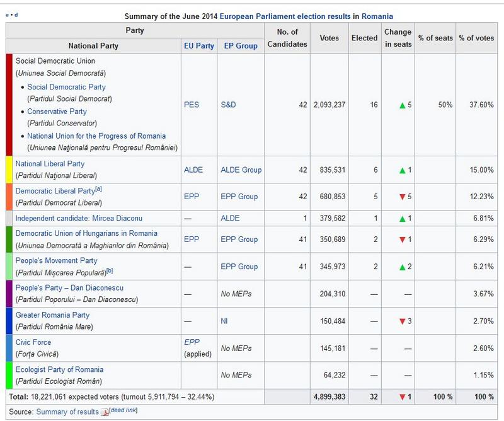Click the Elected column header

[365, 38]
